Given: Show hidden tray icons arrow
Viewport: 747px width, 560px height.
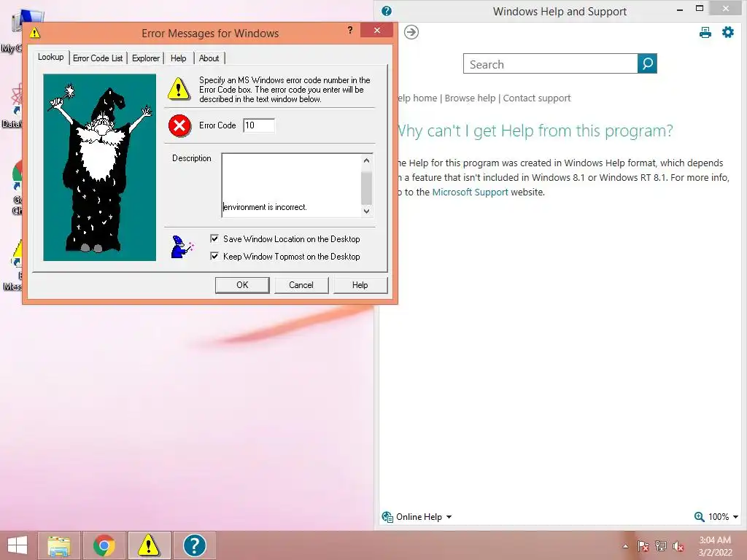Looking at the screenshot, I should click(625, 546).
